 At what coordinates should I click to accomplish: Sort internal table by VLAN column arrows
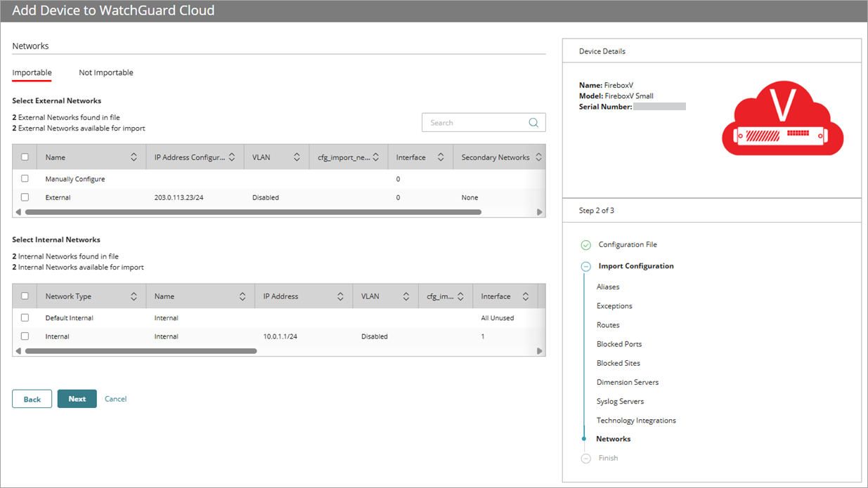pyautogui.click(x=406, y=296)
